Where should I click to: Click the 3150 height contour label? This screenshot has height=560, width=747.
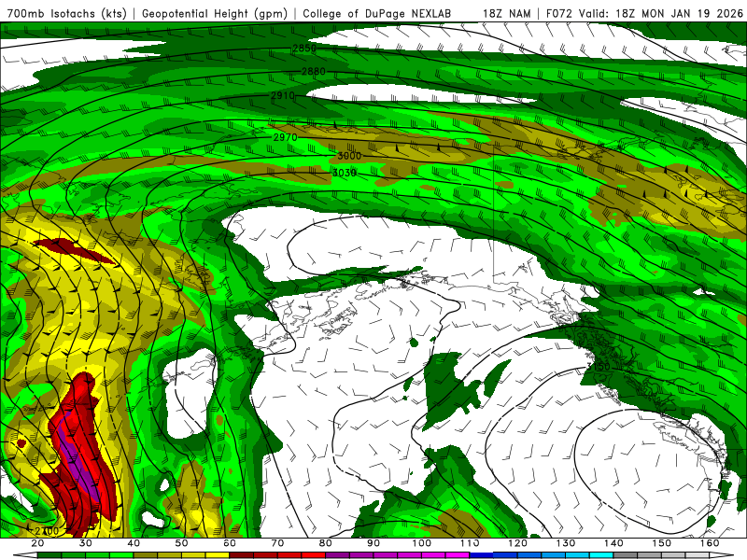tap(598, 366)
